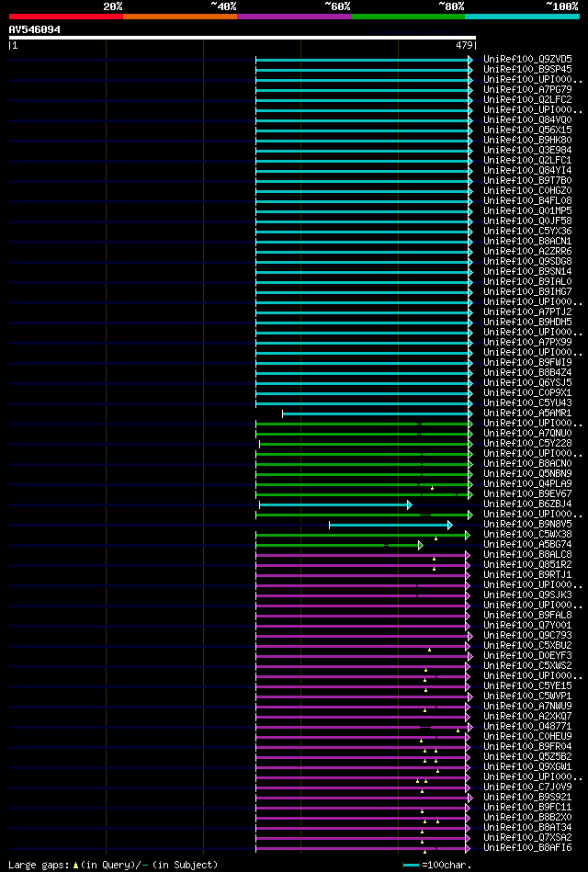588x872 pixels.
Task: Select the UniRef100_Q851R2 label
Action: pos(528,565)
